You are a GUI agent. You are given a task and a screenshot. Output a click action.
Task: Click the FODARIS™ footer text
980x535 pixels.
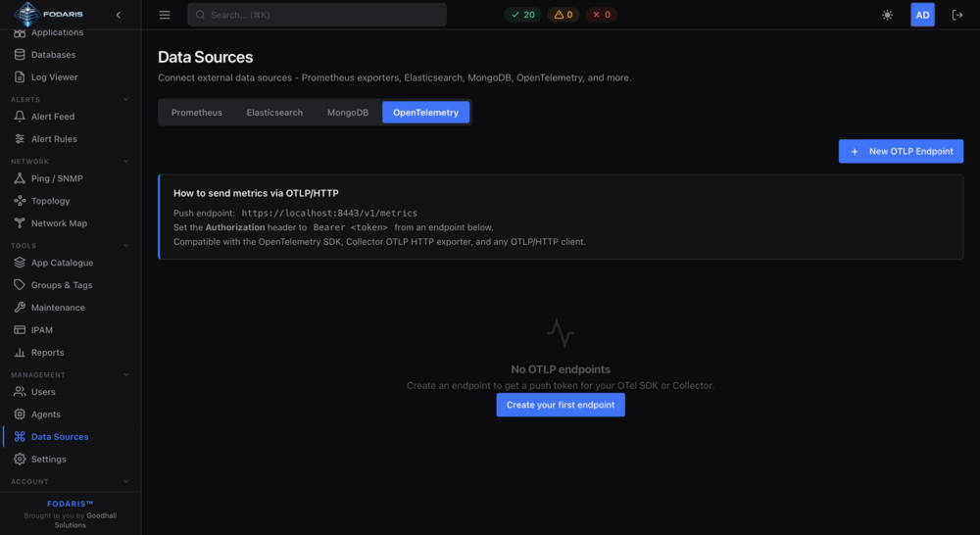click(70, 505)
